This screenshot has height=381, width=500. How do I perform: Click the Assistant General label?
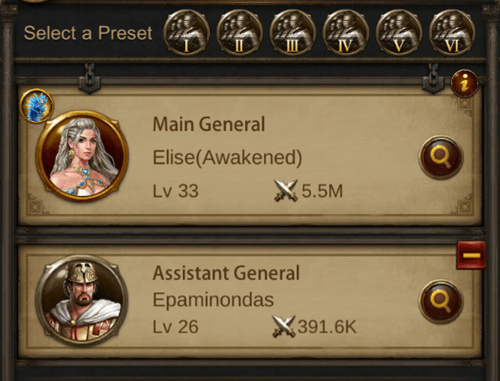pyautogui.click(x=226, y=273)
